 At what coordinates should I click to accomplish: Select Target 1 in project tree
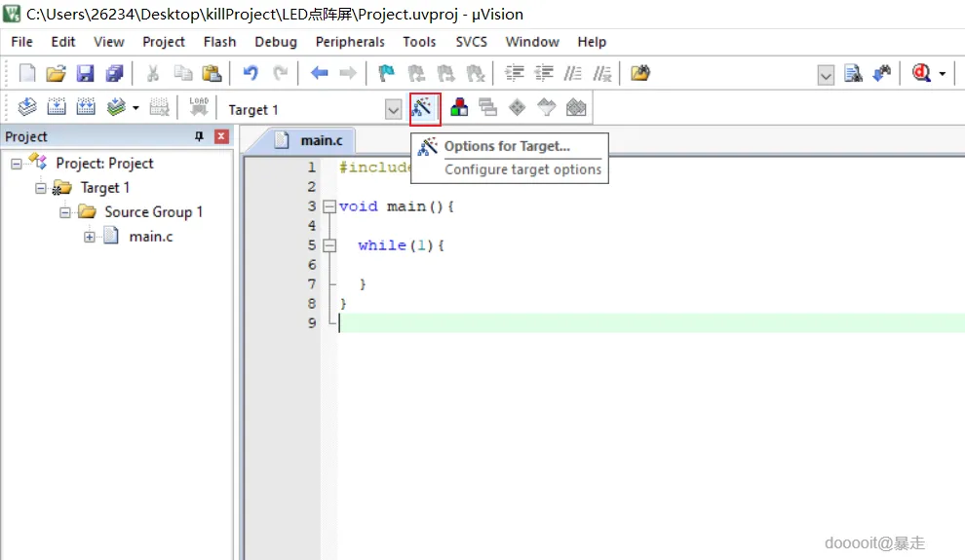[104, 188]
